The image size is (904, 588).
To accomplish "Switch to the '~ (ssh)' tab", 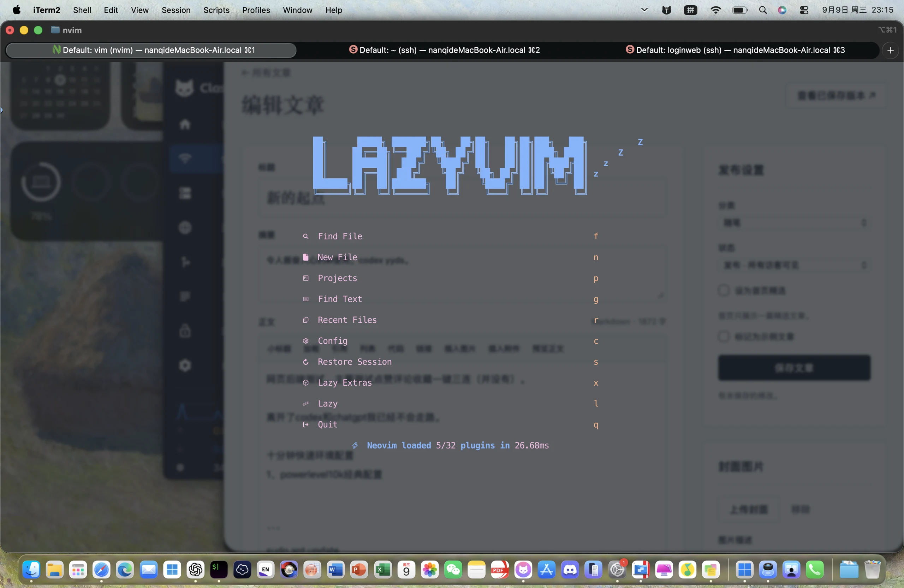I will pos(444,50).
